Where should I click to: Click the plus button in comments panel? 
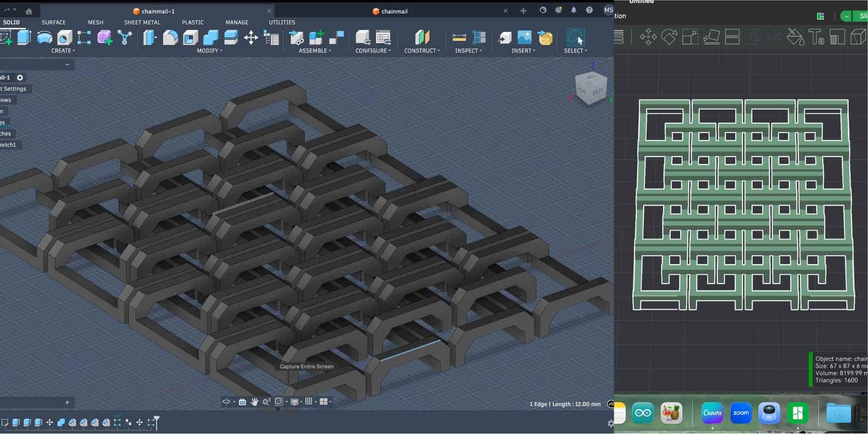[x=67, y=402]
